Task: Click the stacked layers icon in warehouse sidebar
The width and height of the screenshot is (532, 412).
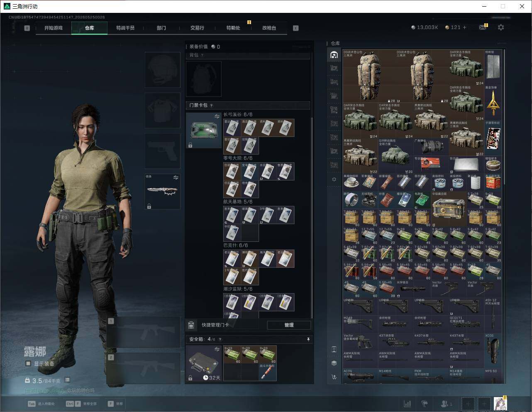Action: [334, 363]
